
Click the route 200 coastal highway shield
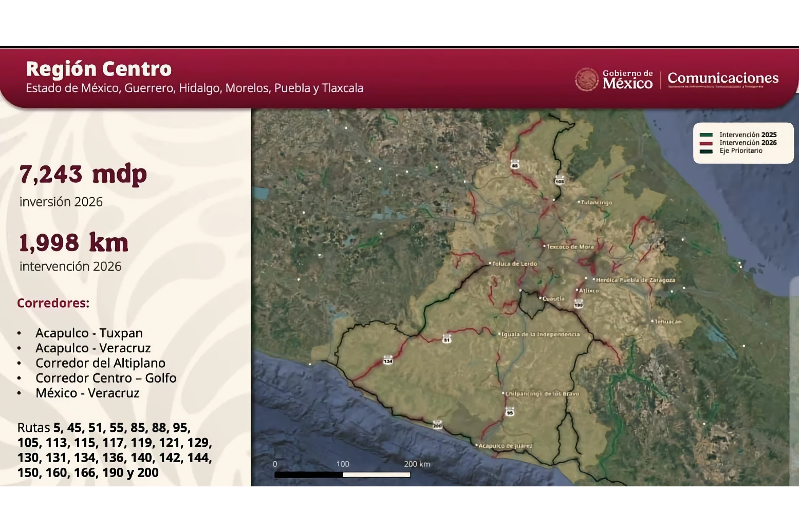437,425
